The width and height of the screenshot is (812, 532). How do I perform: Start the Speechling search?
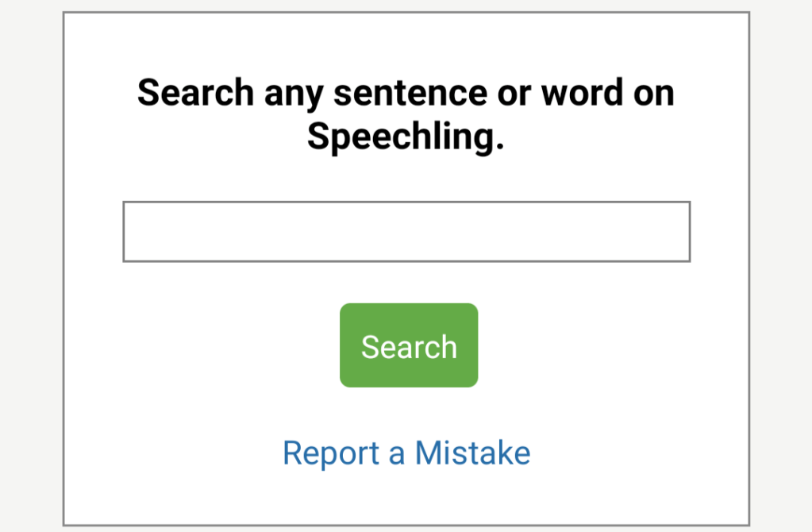click(409, 345)
